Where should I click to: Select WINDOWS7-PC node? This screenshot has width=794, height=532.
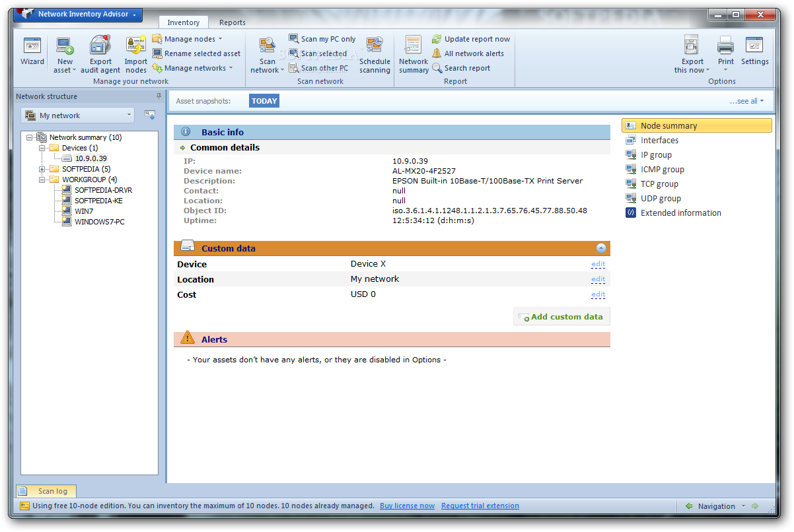click(x=99, y=222)
